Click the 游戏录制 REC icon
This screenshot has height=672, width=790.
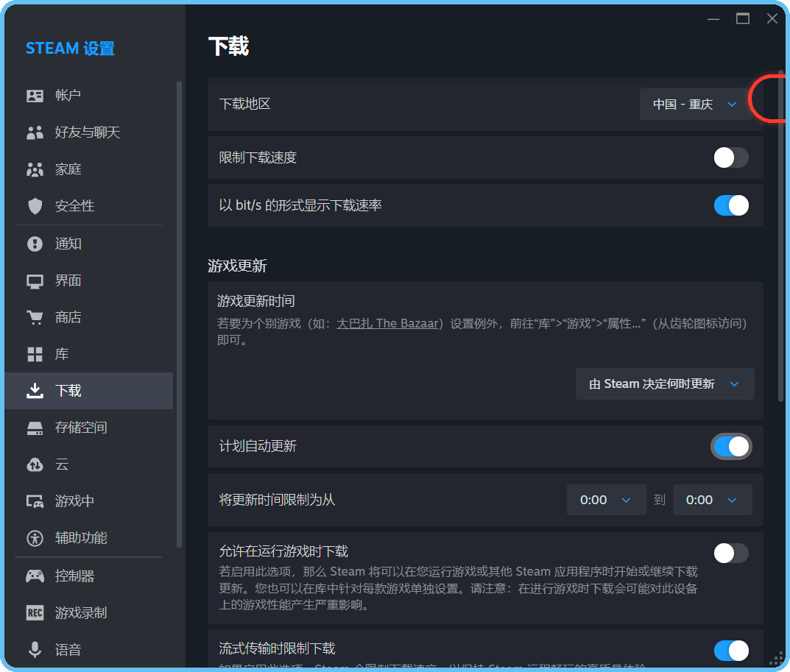point(35,612)
